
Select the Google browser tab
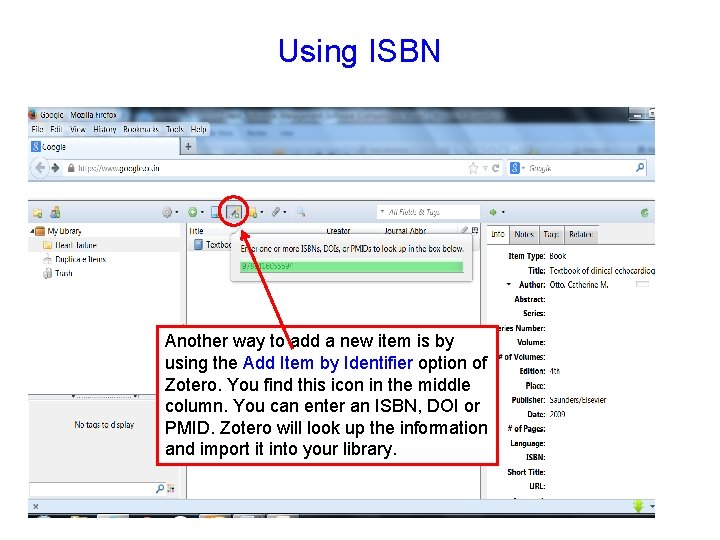point(104,147)
